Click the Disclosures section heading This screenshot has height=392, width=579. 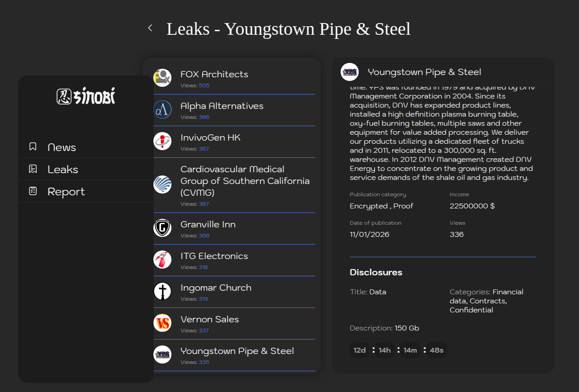click(x=376, y=272)
